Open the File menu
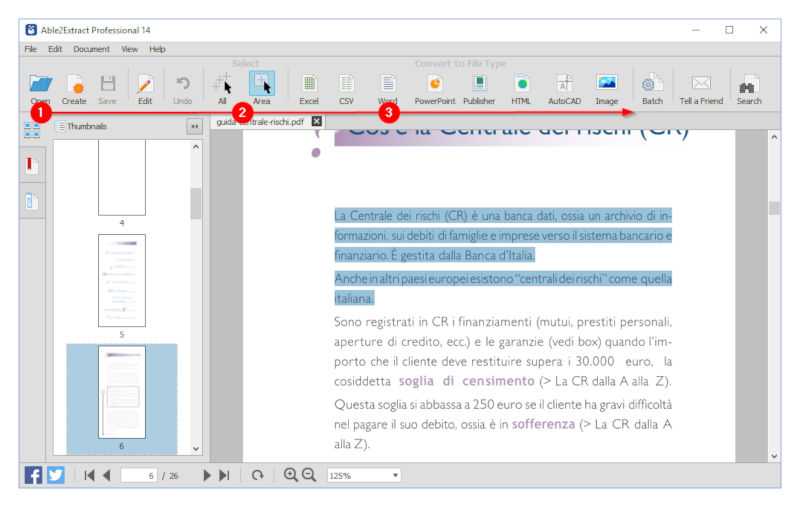This screenshot has height=507, width=800. tap(31, 49)
